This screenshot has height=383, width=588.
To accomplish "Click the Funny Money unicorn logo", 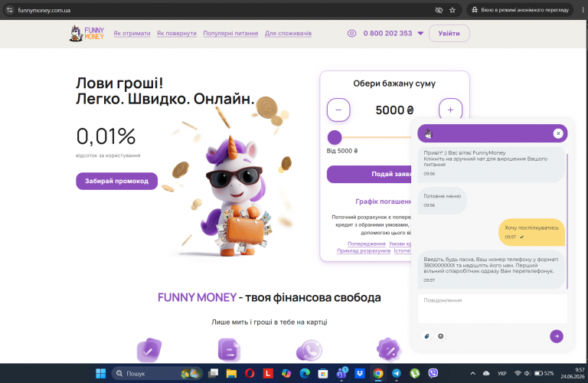I will tap(87, 34).
